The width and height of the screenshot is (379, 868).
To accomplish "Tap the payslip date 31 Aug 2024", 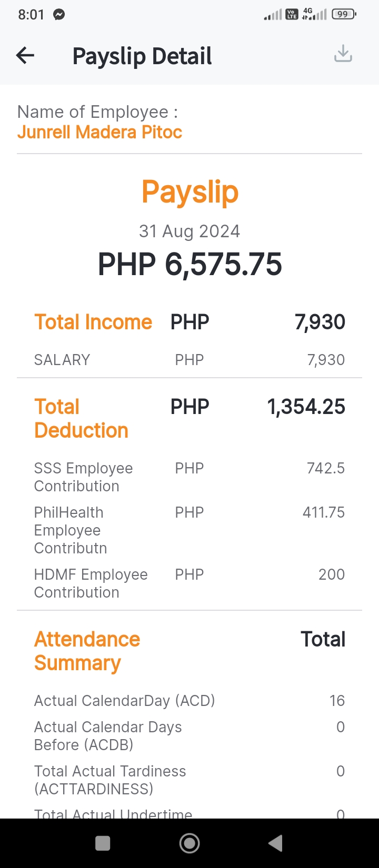I will [189, 231].
